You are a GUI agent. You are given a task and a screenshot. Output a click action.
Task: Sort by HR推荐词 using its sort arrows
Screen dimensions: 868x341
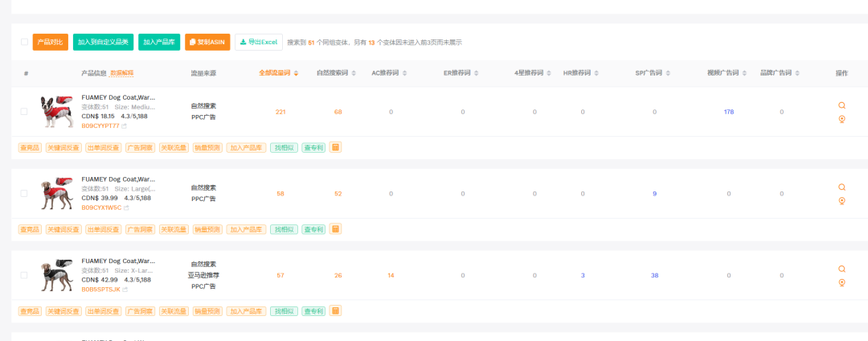pyautogui.click(x=596, y=73)
